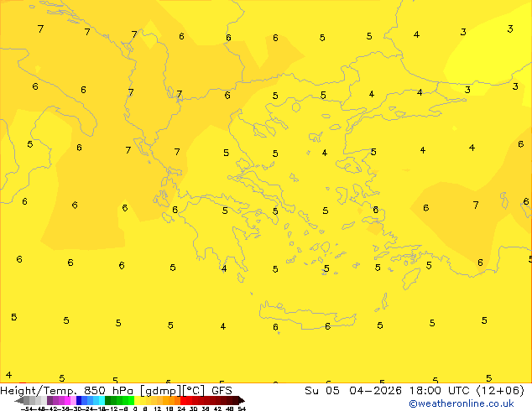Image resolution: width=532 pixels, height=411 pixels.
Task: Click the cyan segment of the temperature scale
Action: (102, 400)
